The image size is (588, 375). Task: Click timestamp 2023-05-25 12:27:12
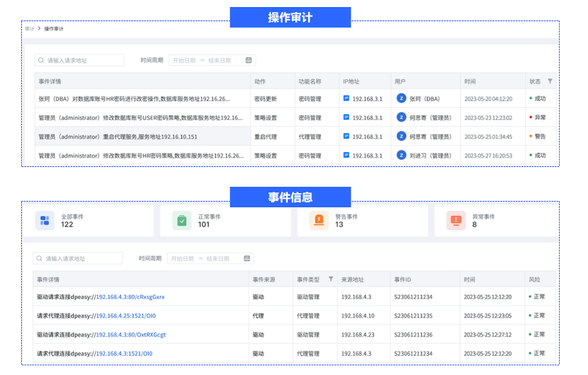pyautogui.click(x=487, y=335)
